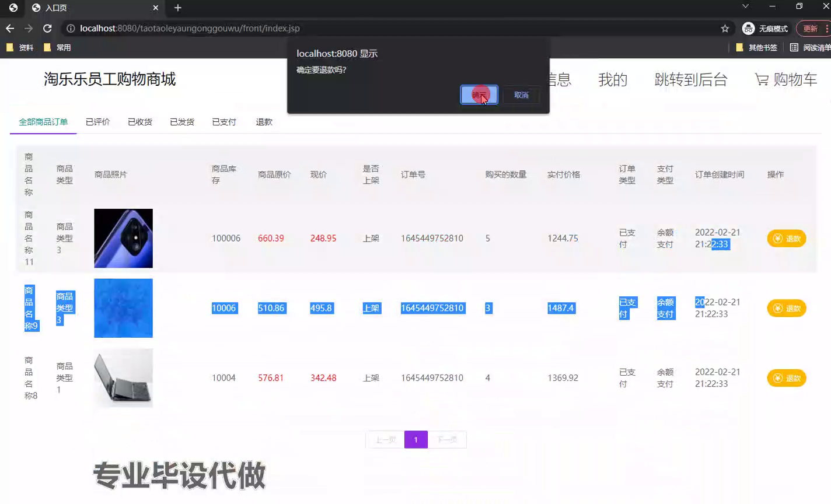Click the 上一页 previous page button
Screen dimensions: 831x504
click(x=385, y=439)
